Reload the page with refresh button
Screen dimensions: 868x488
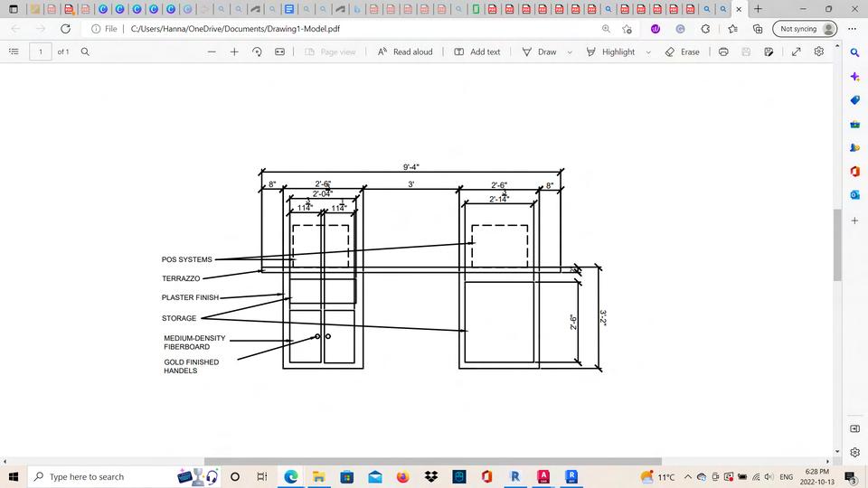[65, 29]
